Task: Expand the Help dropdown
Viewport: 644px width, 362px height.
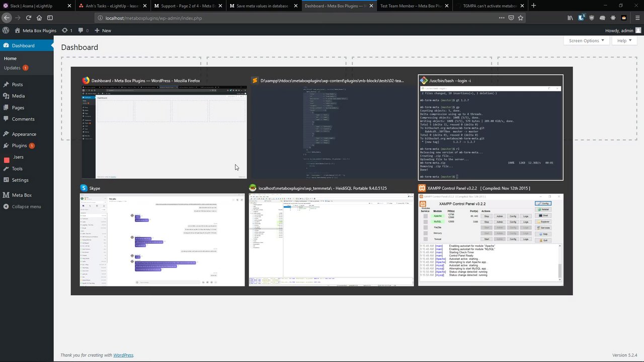Action: coord(624,41)
